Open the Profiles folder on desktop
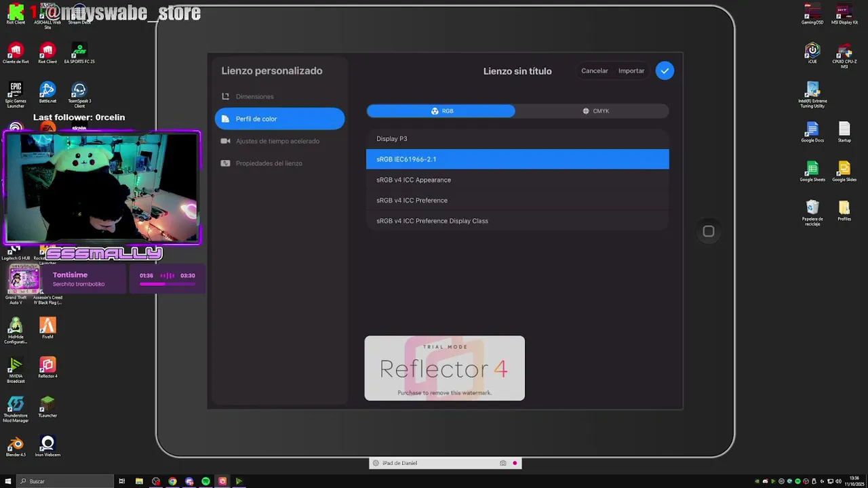The height and width of the screenshot is (488, 868). (844, 211)
